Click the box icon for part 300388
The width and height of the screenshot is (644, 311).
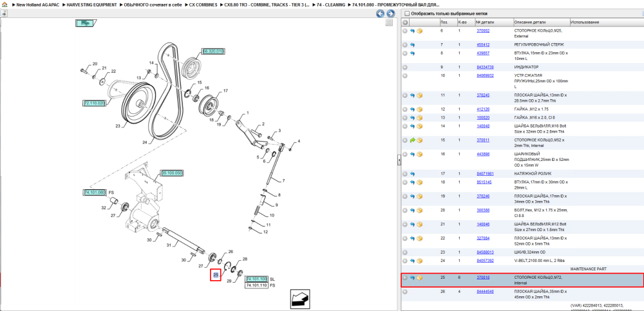[x=420, y=210]
